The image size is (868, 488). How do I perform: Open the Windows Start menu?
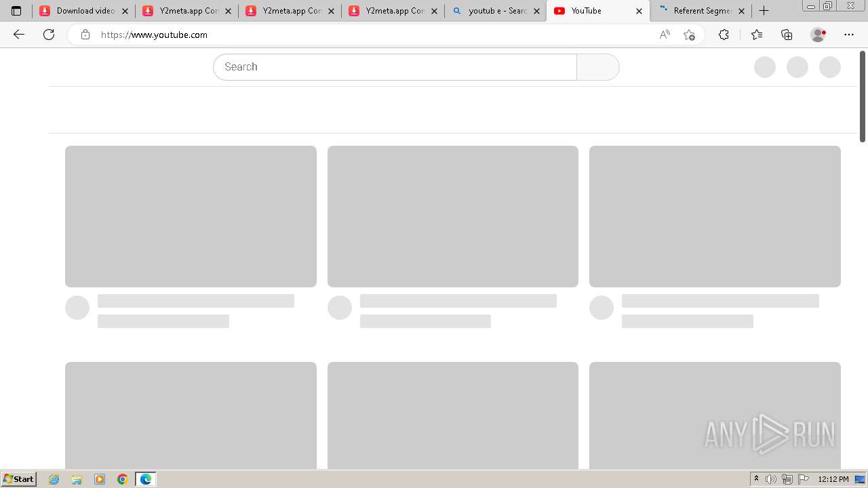pos(18,479)
